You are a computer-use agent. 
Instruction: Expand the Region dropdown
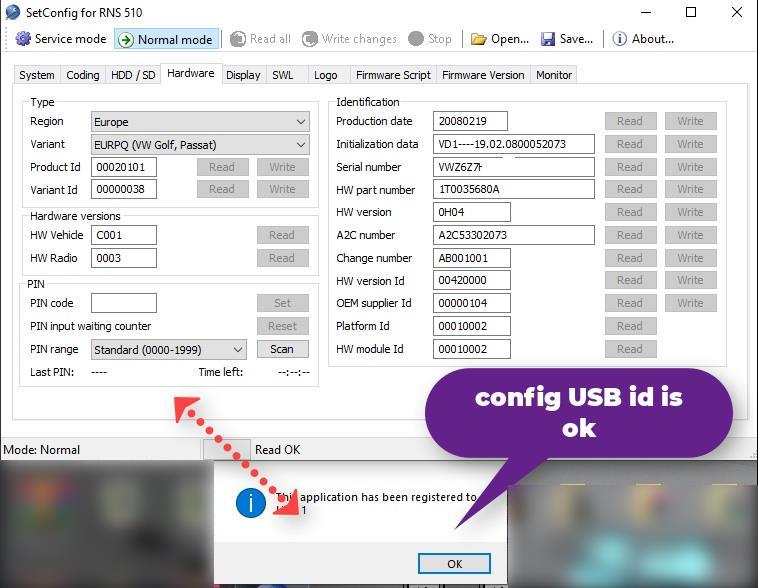click(200, 122)
